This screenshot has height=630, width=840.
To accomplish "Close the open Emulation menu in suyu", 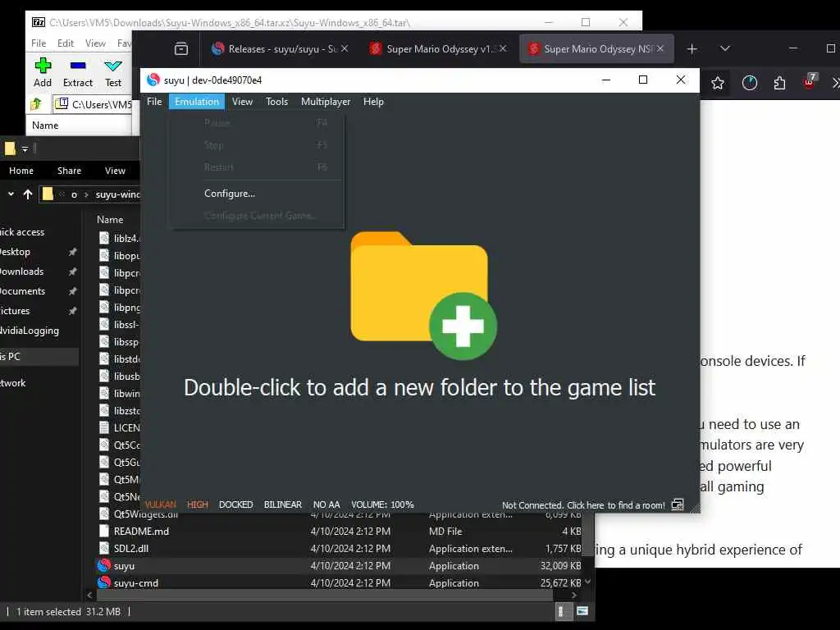I will click(197, 101).
